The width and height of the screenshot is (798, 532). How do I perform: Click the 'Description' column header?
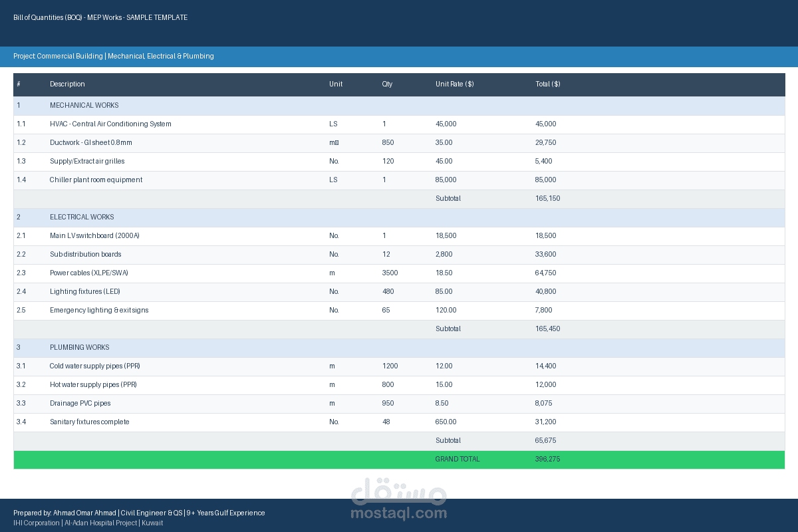click(67, 84)
